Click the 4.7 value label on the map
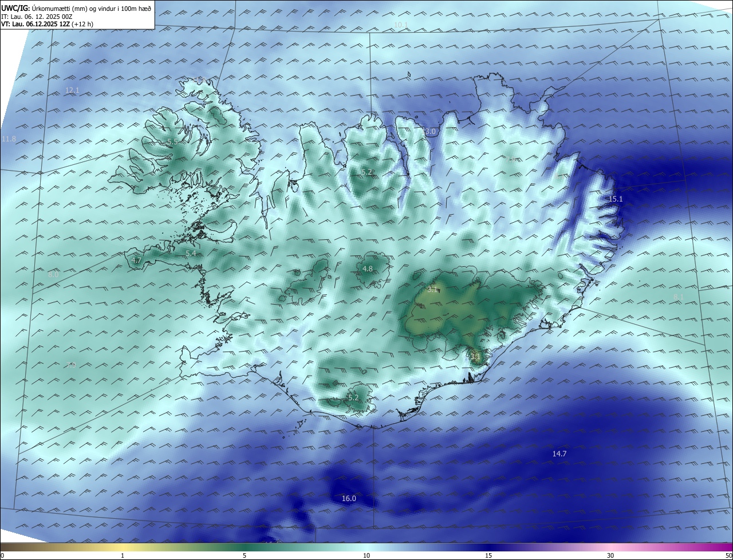This screenshot has width=733, height=560. (136, 260)
